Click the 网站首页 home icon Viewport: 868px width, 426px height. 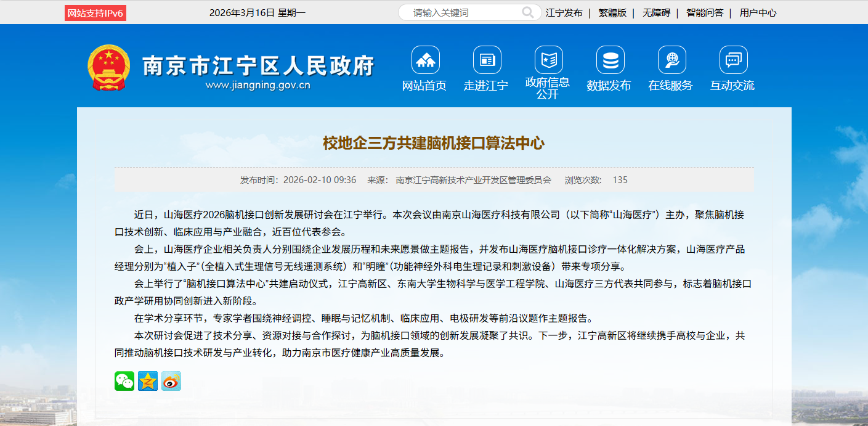(x=424, y=59)
